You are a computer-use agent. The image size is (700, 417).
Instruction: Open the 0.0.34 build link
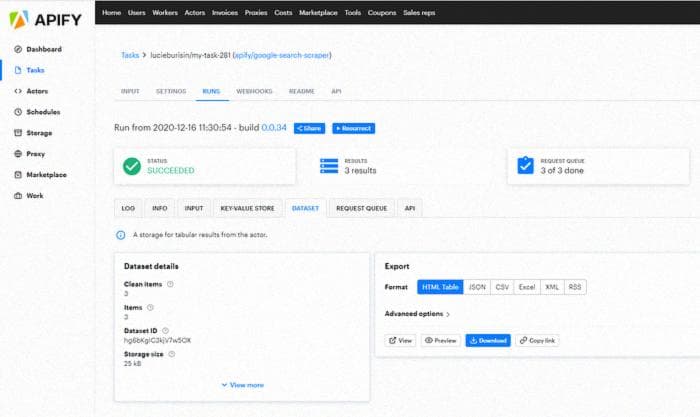[x=274, y=128]
